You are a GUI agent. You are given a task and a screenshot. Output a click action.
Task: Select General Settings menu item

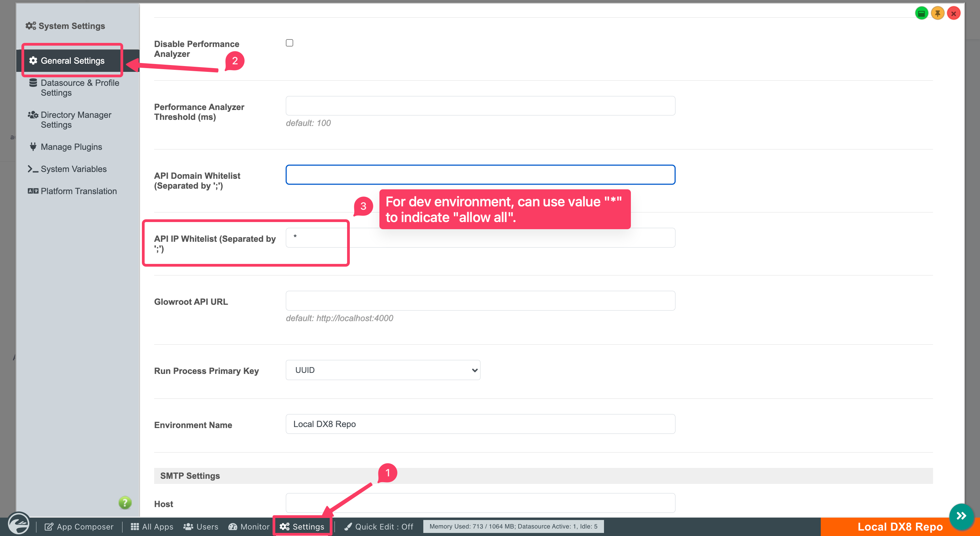72,61
